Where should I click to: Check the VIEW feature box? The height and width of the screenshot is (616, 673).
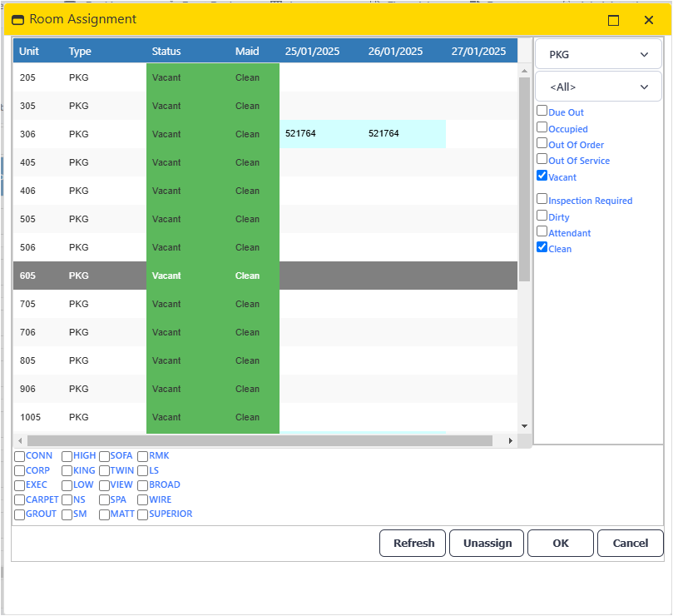(x=104, y=485)
